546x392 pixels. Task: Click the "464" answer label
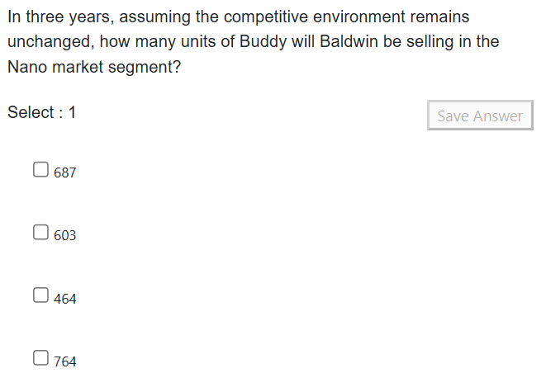[65, 299]
